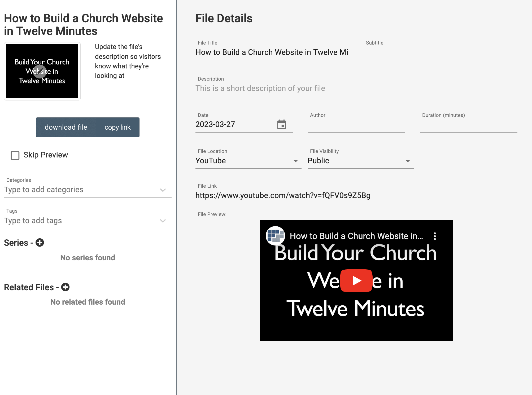Click the File Link URL field
Viewport: 532px width, 395px height.
(356, 196)
